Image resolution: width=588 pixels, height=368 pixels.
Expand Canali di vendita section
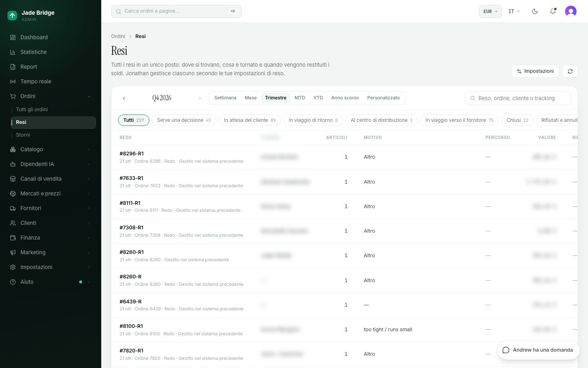pyautogui.click(x=51, y=179)
